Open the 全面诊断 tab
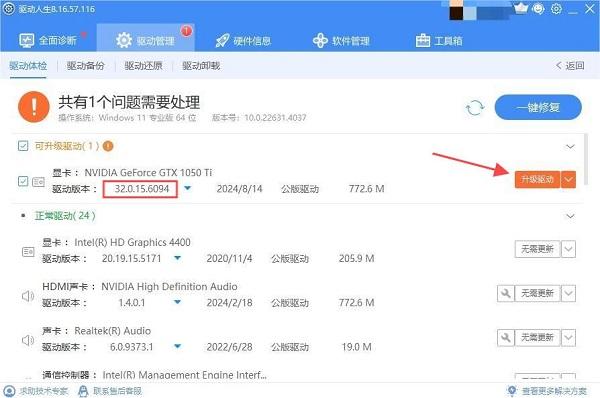The image size is (600, 398). tap(48, 40)
